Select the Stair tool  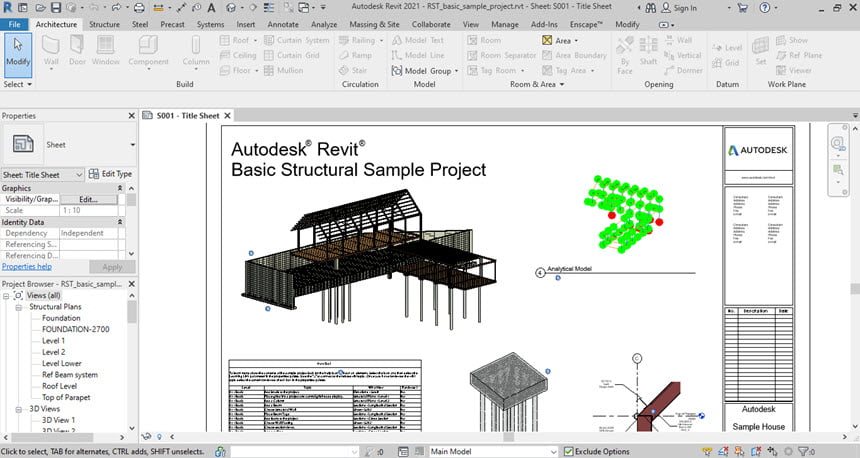coord(353,71)
